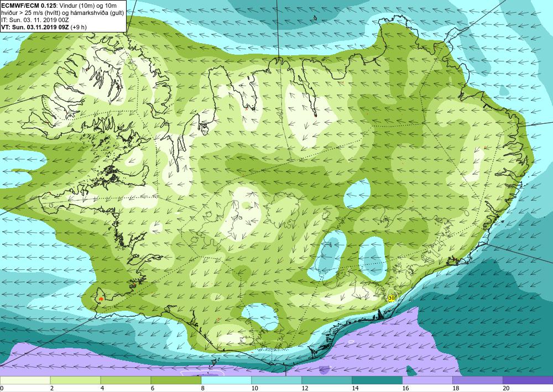Click the legend scale label "8"
The image size is (553, 392).
(203, 388)
